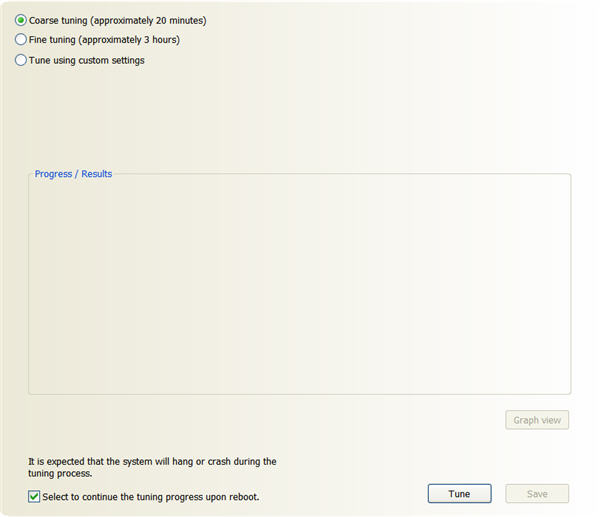Click the green checkmark beside reboot option

pyautogui.click(x=34, y=496)
